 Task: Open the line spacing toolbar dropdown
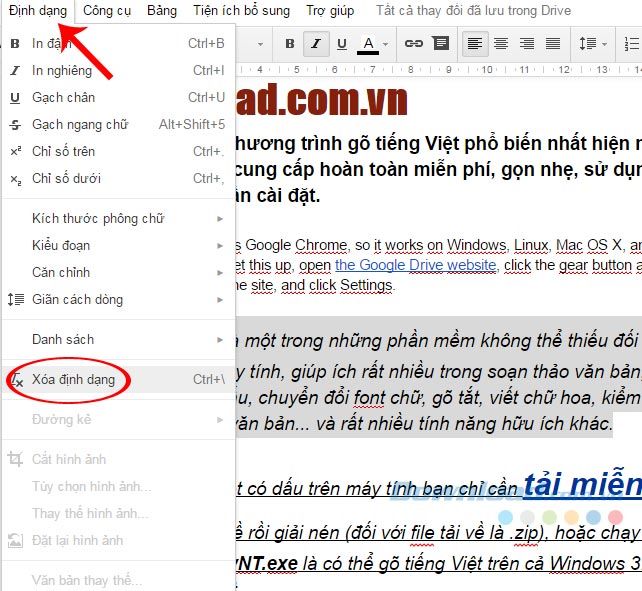point(591,44)
